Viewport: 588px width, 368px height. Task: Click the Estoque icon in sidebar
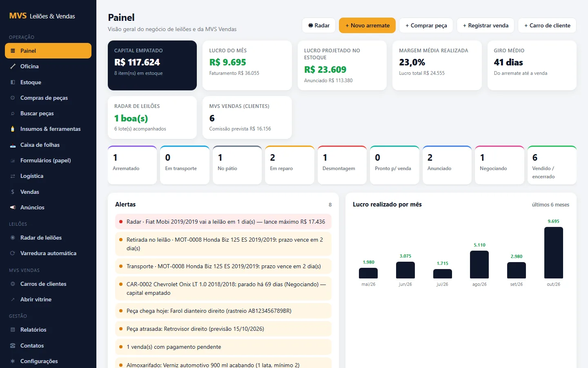click(13, 82)
